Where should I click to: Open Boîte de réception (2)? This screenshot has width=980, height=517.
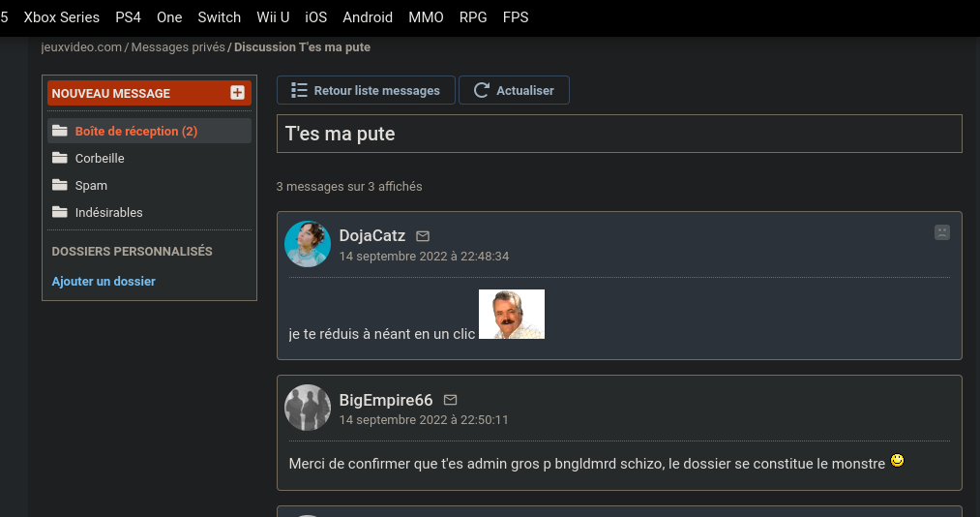pyautogui.click(x=149, y=131)
